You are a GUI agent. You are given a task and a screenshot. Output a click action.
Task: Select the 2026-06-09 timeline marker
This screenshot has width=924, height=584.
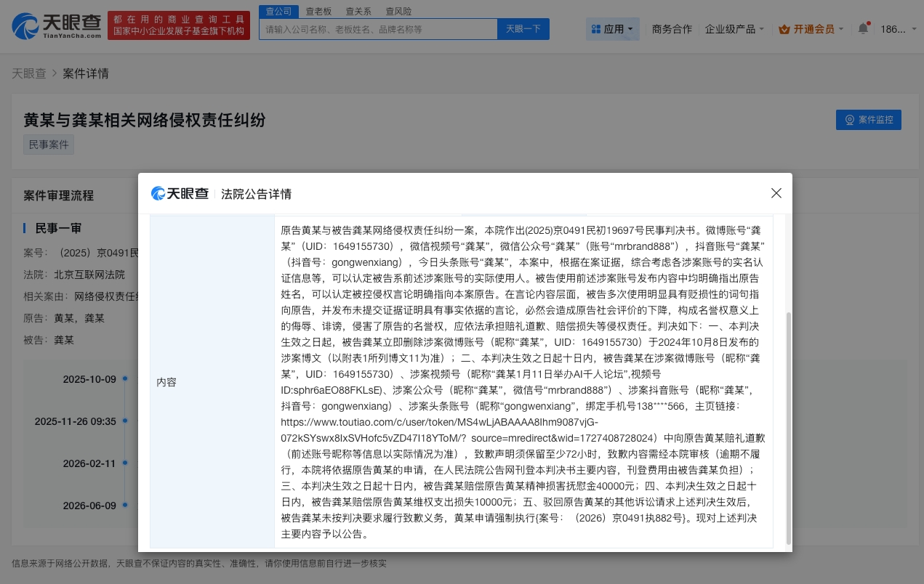pos(125,506)
